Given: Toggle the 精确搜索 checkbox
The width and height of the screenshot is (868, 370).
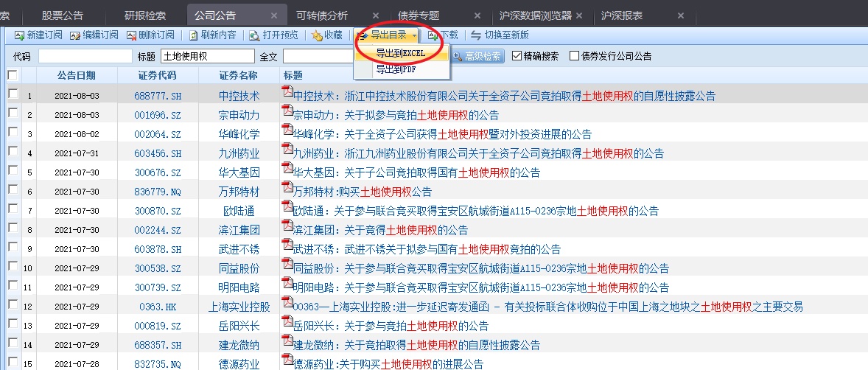Looking at the screenshot, I should click(517, 56).
